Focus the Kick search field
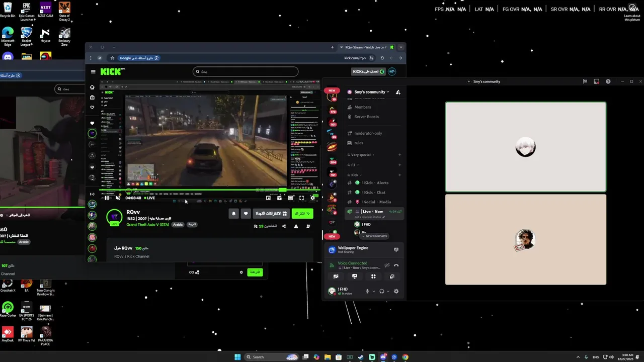Viewport: 644px width, 362px height. coord(246,71)
